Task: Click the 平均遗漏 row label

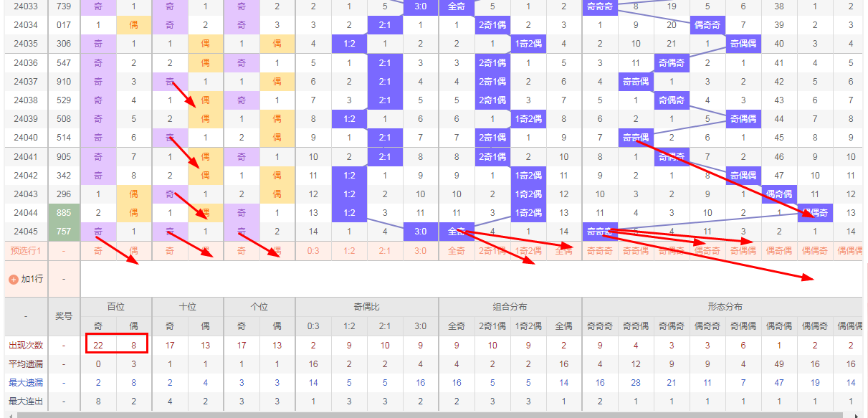Action: (x=25, y=364)
